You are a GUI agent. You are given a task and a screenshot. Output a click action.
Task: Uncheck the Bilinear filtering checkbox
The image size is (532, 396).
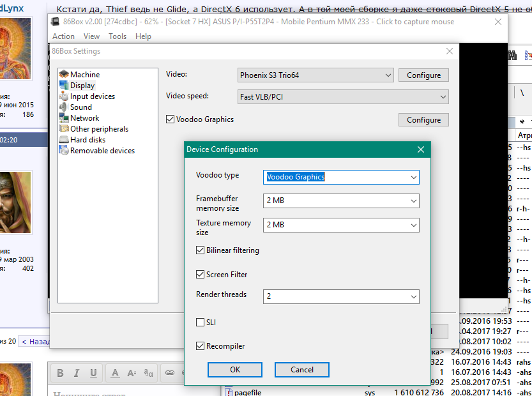(201, 250)
